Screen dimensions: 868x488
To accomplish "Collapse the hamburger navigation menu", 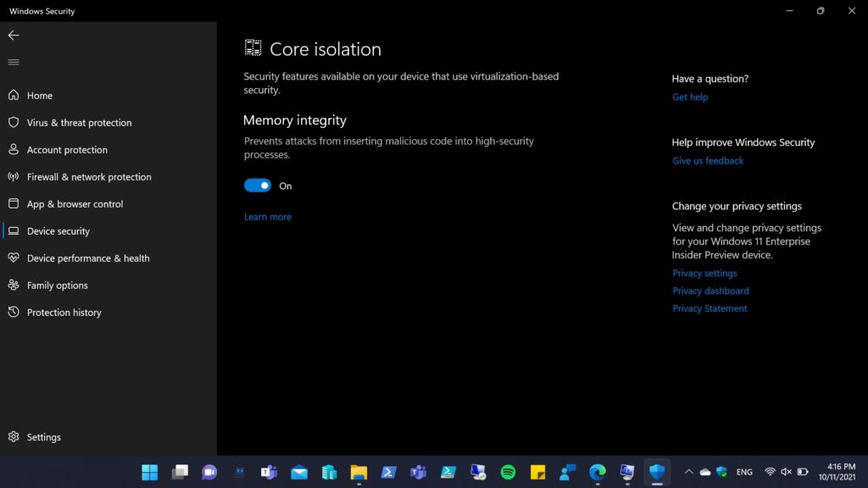I will pos(13,62).
